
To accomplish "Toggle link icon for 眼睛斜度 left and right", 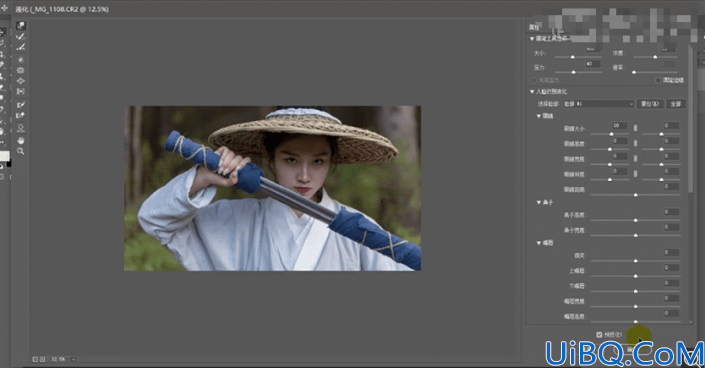I will point(635,174).
